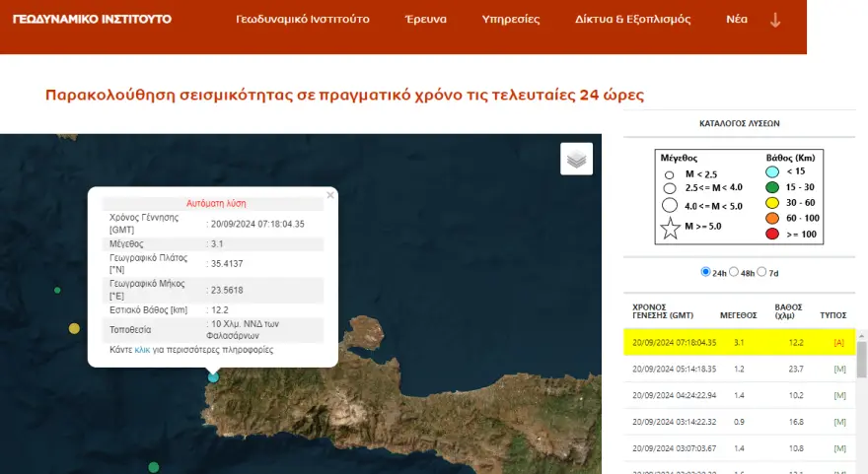Open the Νέα menu item
The height and width of the screenshot is (474, 868).
pos(737,20)
